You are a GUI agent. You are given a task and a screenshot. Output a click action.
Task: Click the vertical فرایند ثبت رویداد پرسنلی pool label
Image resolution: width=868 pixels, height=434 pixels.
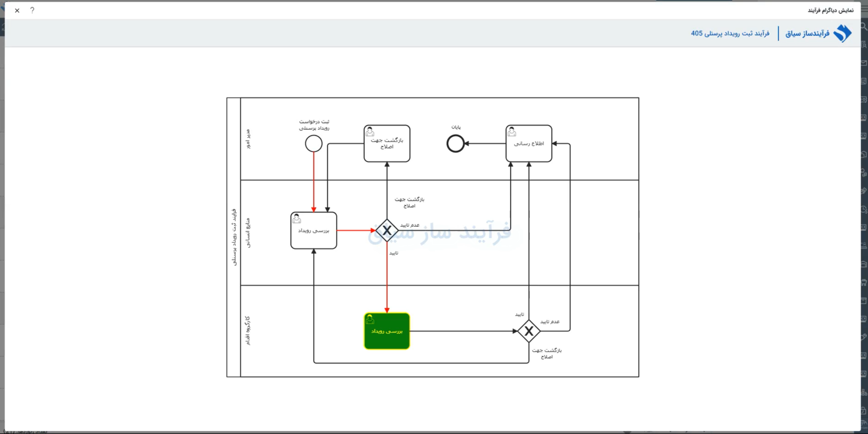pyautogui.click(x=234, y=237)
